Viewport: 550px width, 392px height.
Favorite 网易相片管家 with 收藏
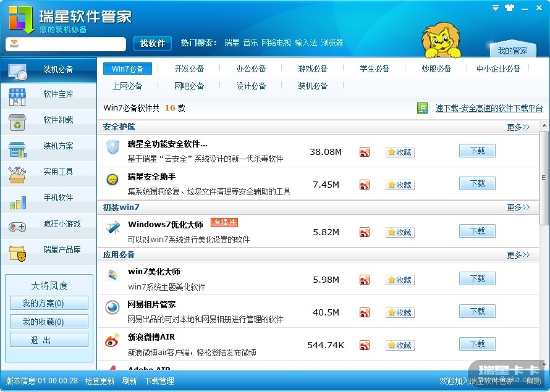[400, 312]
